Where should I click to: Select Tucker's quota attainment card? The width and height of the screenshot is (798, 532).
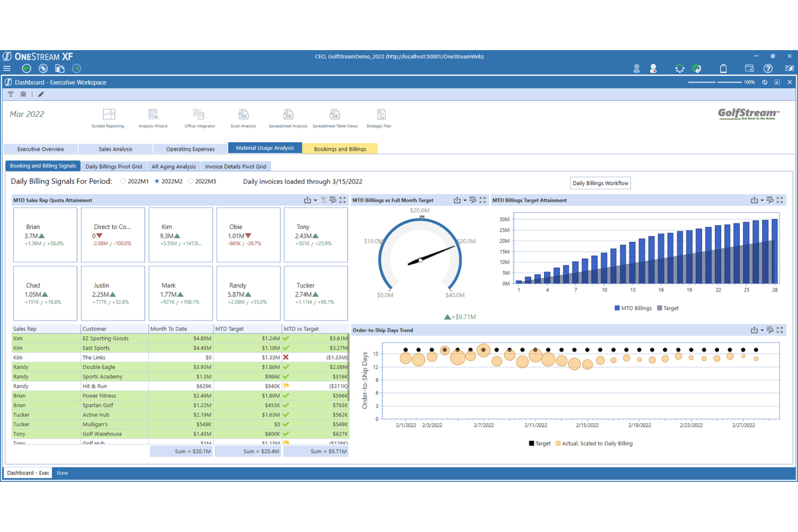coord(316,293)
